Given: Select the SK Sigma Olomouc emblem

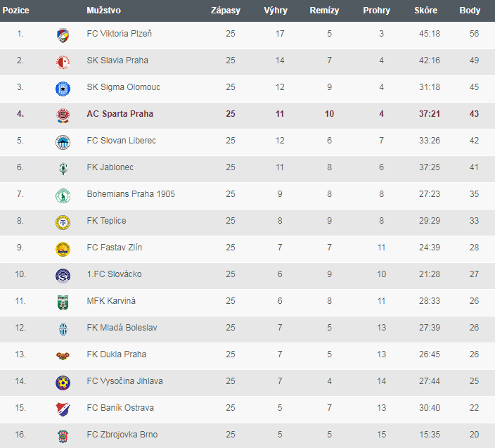Looking at the screenshot, I should coord(63,89).
